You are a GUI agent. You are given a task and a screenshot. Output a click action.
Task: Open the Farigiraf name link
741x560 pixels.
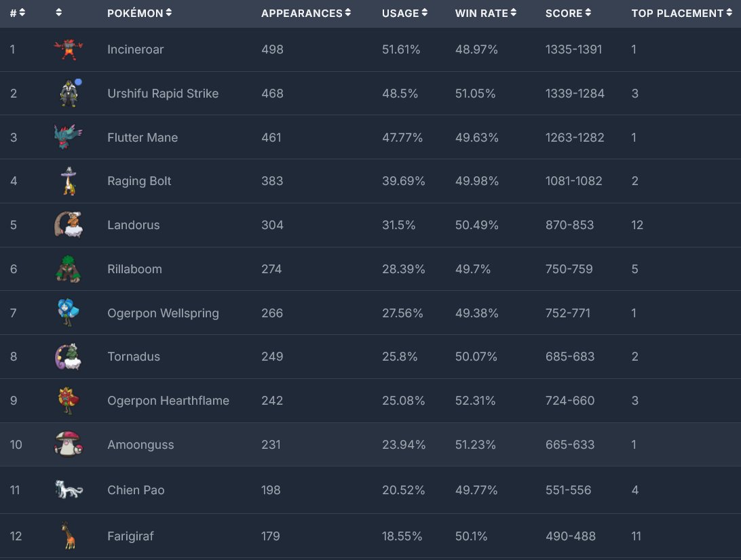130,536
